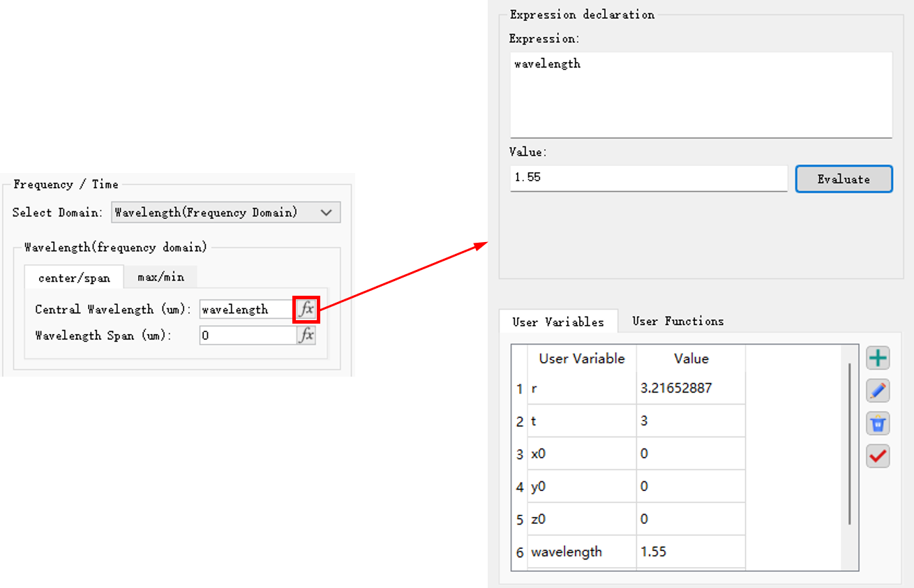Click the value 0 cell for x0
The image size is (914, 588).
coord(691,454)
